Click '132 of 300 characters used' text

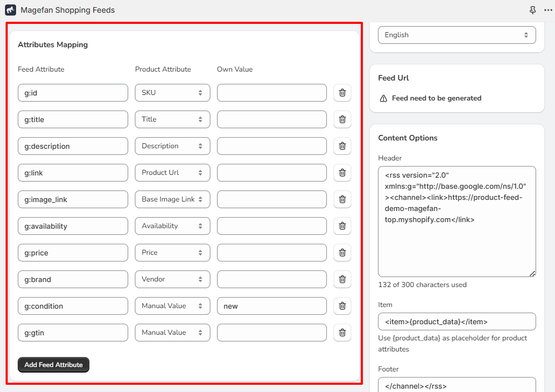point(422,285)
